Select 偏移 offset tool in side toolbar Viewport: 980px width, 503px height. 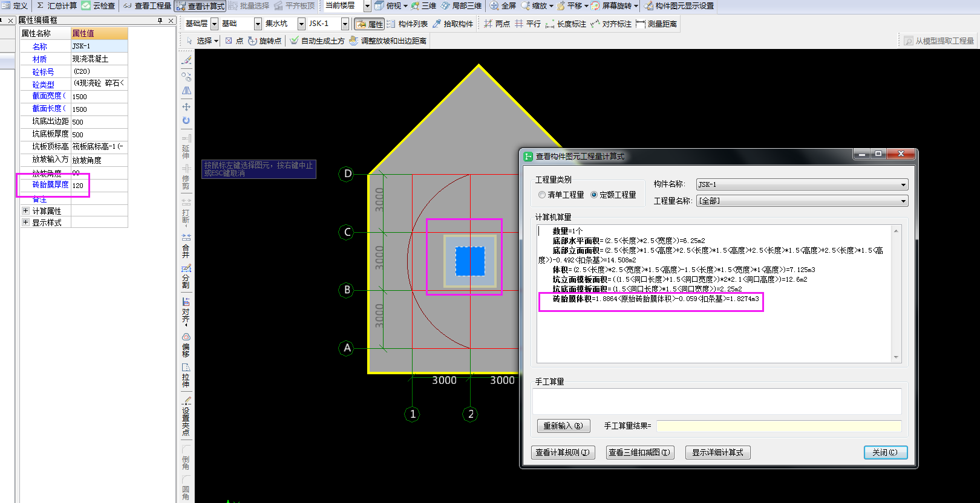(186, 345)
